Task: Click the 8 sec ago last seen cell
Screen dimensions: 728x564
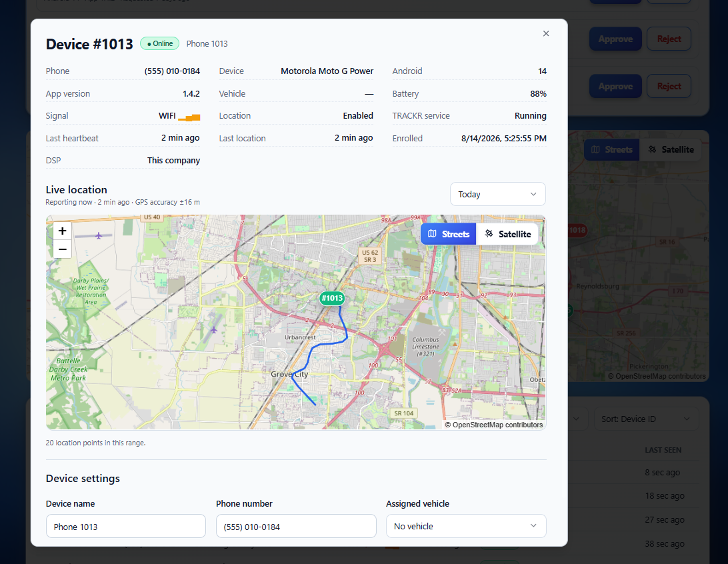Action: pyautogui.click(x=662, y=473)
